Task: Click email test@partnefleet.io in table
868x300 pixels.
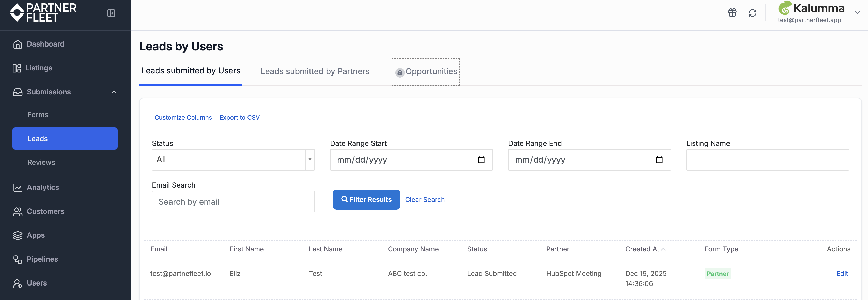Action: (x=181, y=273)
